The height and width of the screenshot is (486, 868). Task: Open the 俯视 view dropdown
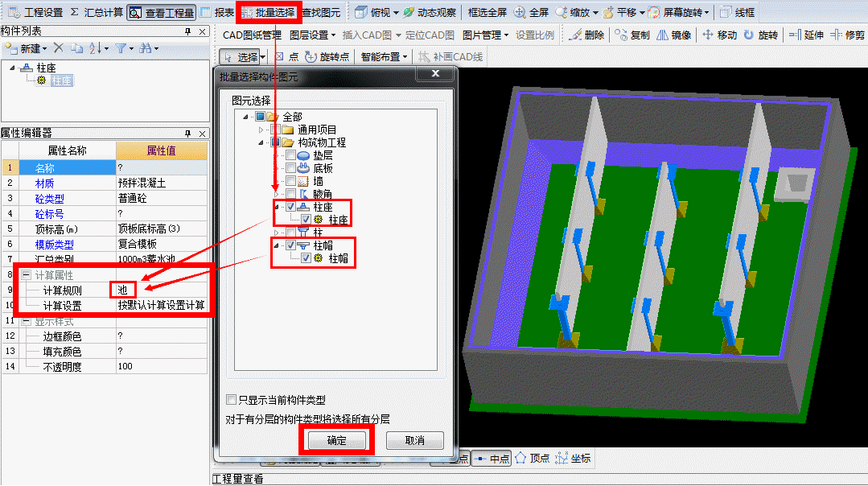tap(378, 13)
